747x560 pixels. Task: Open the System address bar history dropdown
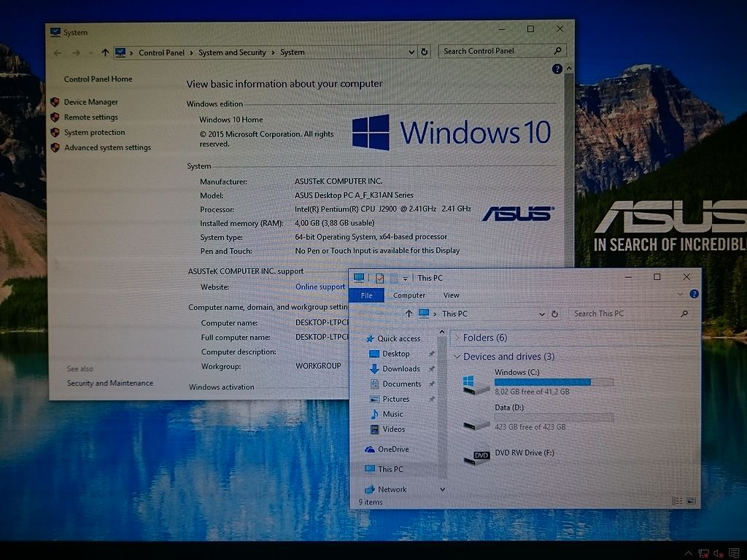(x=411, y=52)
